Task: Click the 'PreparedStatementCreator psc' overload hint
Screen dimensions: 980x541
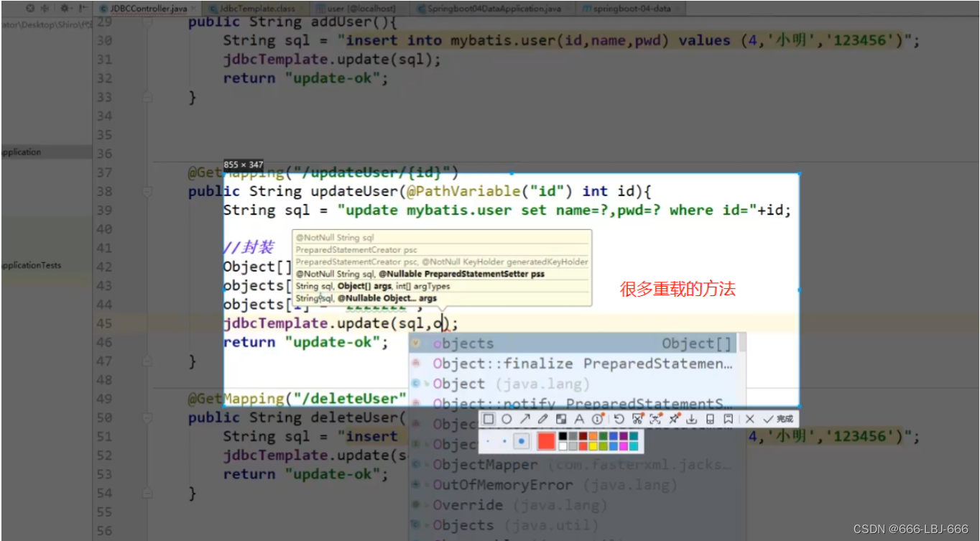Action: [x=356, y=249]
